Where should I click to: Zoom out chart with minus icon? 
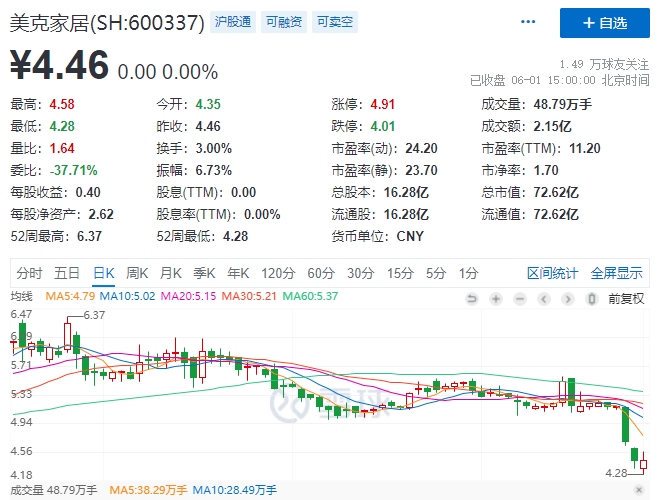(520, 299)
